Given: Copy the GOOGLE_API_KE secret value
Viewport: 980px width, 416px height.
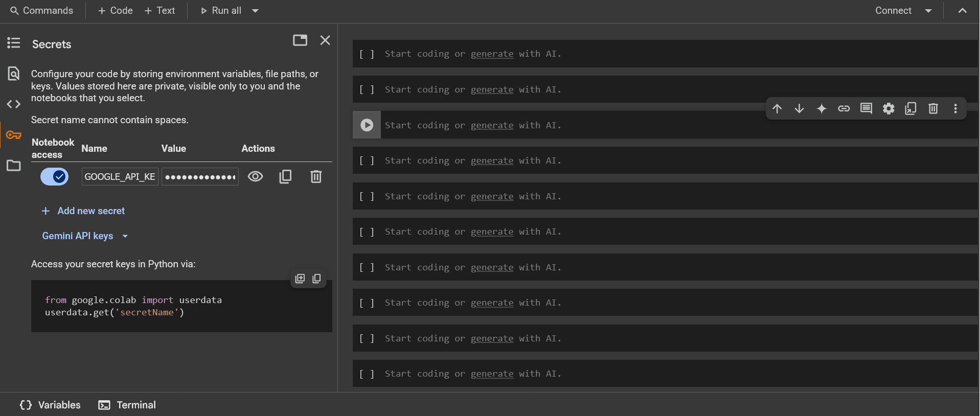Looking at the screenshot, I should [285, 176].
